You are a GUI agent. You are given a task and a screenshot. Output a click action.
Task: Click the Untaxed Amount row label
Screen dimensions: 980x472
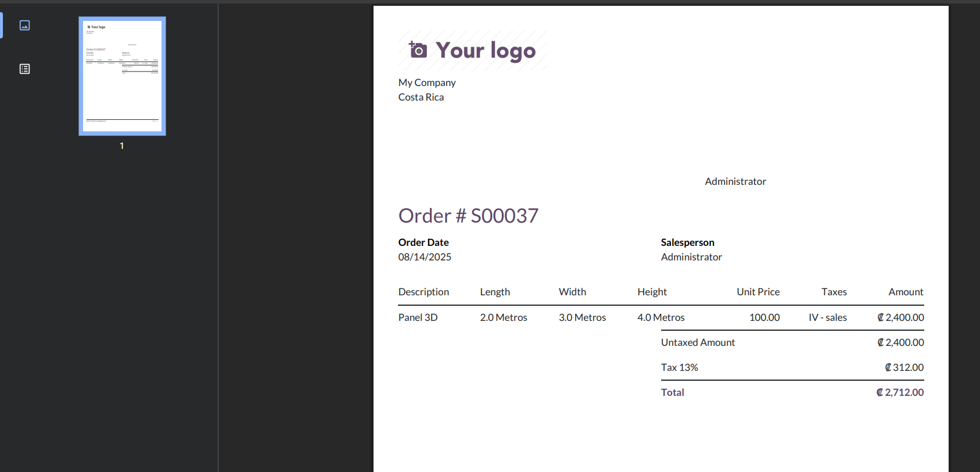[x=698, y=342]
